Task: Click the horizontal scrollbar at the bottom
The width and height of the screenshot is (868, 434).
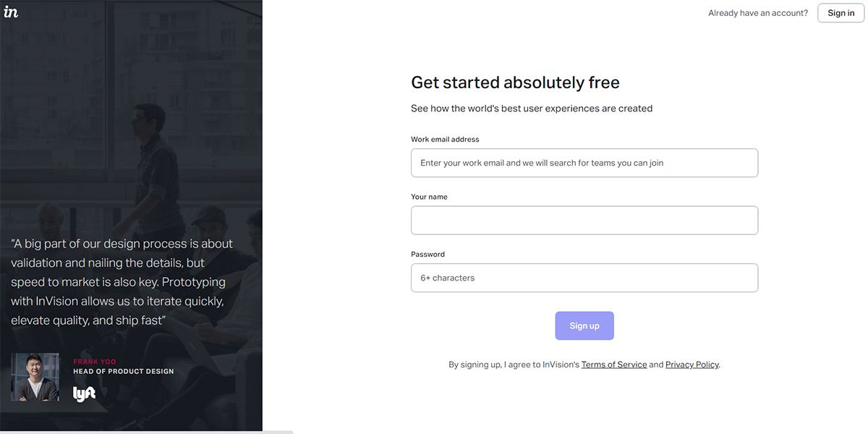Action: click(146, 432)
